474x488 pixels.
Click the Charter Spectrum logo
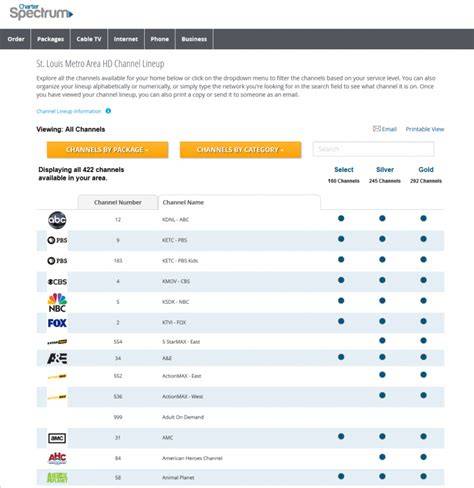coord(41,12)
